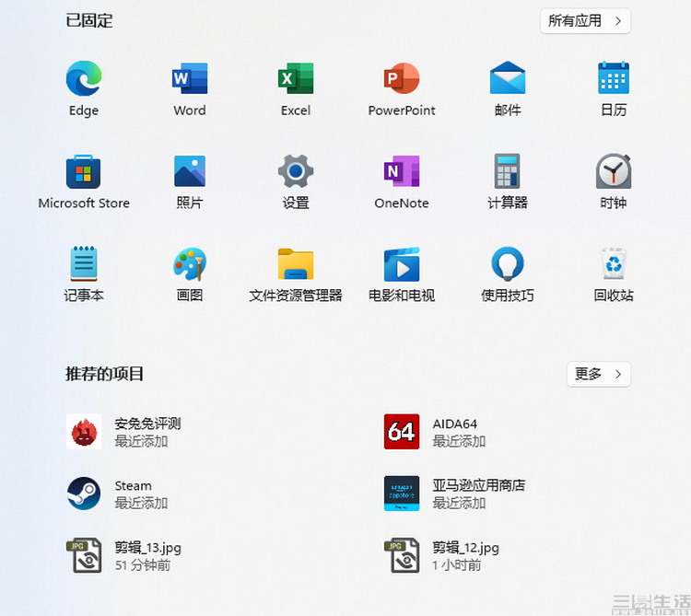Click 最近添加 under 亚马逊应用商店
The height and width of the screenshot is (616, 691).
(459, 503)
